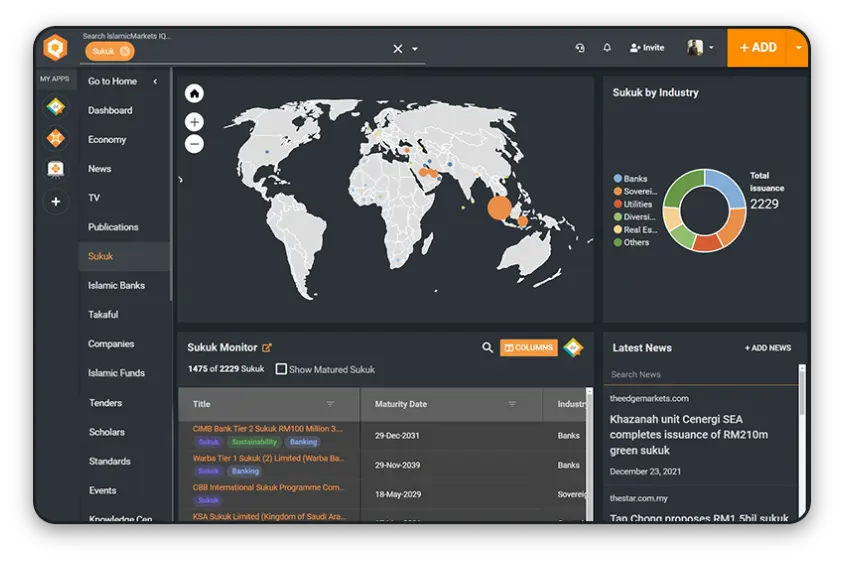Open Sukuk Monitor in external view
Viewport: 844px width, 562px height.
click(x=267, y=348)
